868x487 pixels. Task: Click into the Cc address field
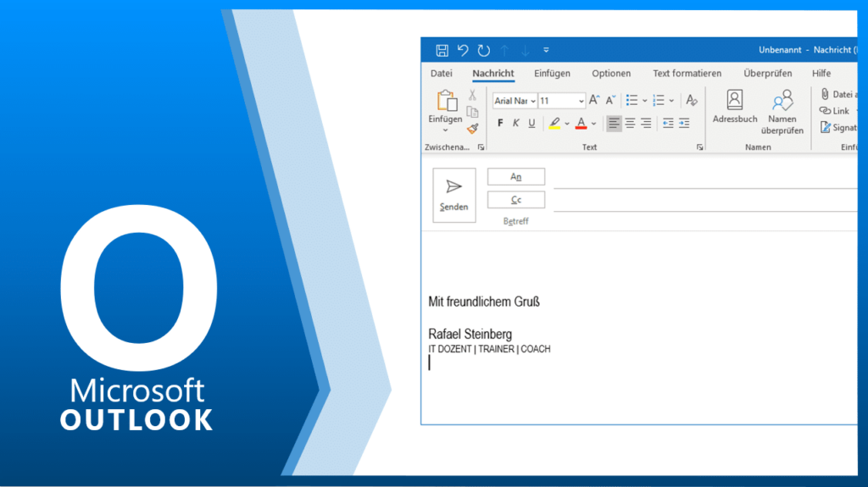point(705,202)
